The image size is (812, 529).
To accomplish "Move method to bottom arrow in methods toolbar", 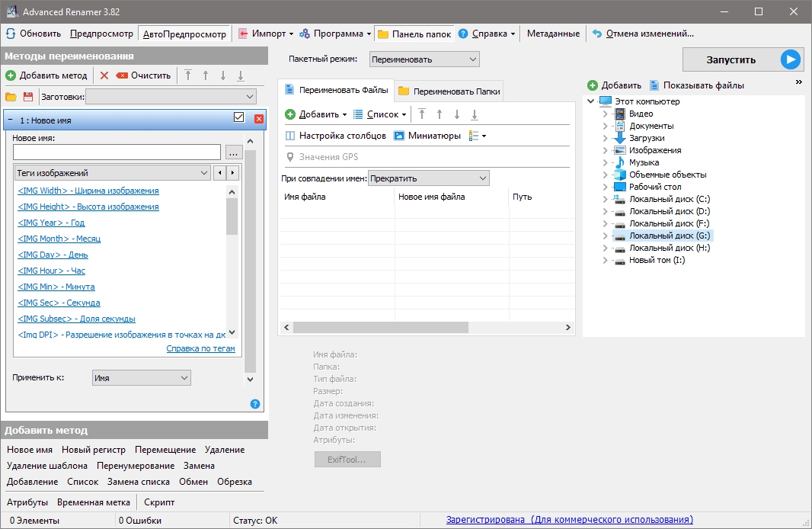I will tap(241, 75).
